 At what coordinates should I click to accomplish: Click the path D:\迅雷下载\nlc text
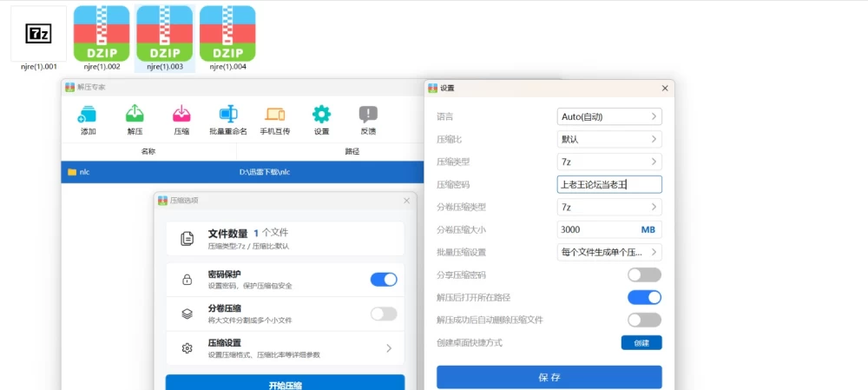pyautogui.click(x=265, y=172)
